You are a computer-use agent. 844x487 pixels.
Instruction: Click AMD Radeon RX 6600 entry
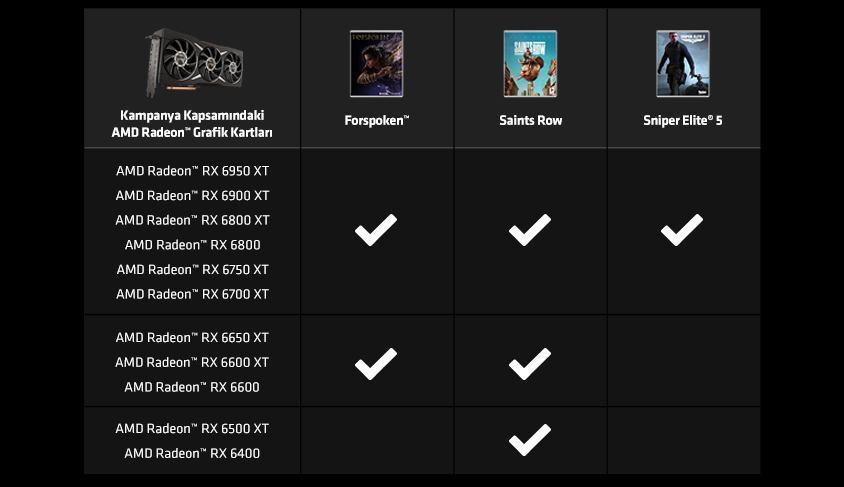[x=192, y=387]
